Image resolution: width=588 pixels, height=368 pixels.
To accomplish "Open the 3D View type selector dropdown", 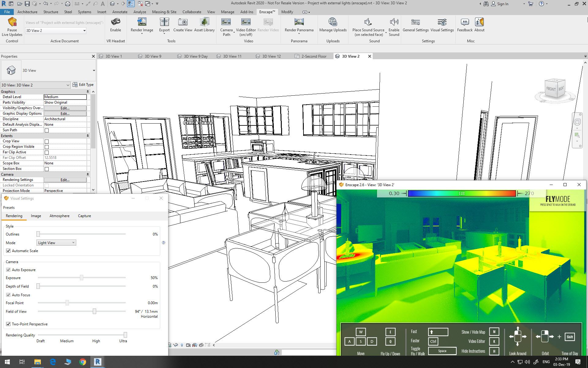I will pyautogui.click(x=94, y=71).
